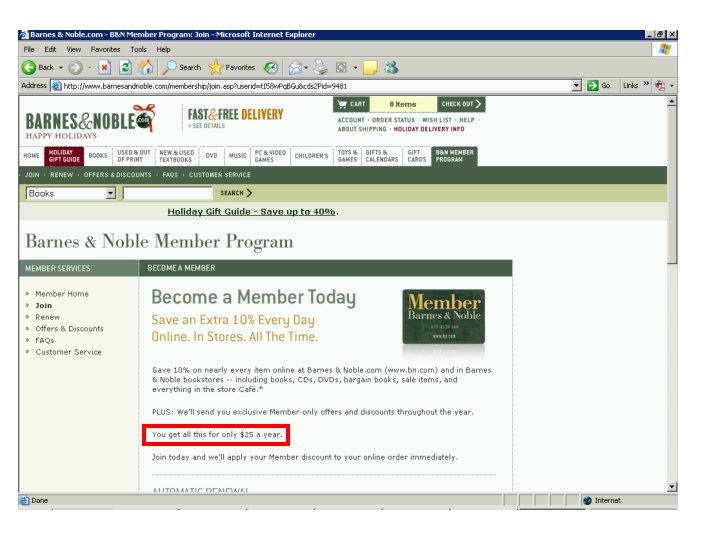Open the Tools menu

[x=138, y=49]
